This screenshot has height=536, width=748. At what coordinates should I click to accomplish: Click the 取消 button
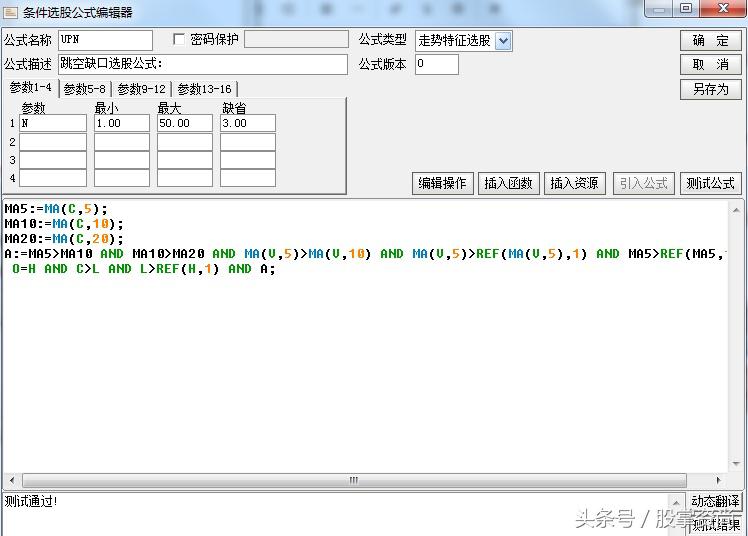click(710, 64)
